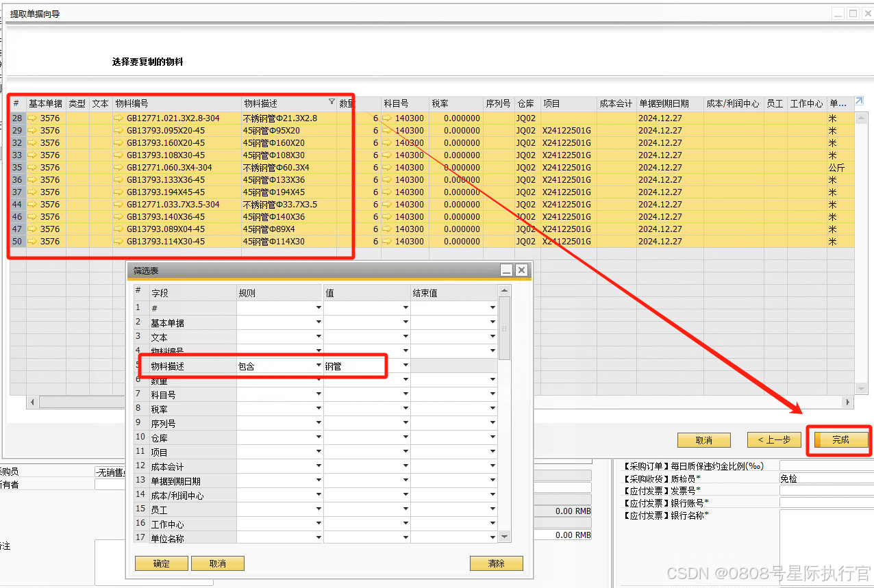Open link arrow for GB13793.114X30-45

[119, 242]
